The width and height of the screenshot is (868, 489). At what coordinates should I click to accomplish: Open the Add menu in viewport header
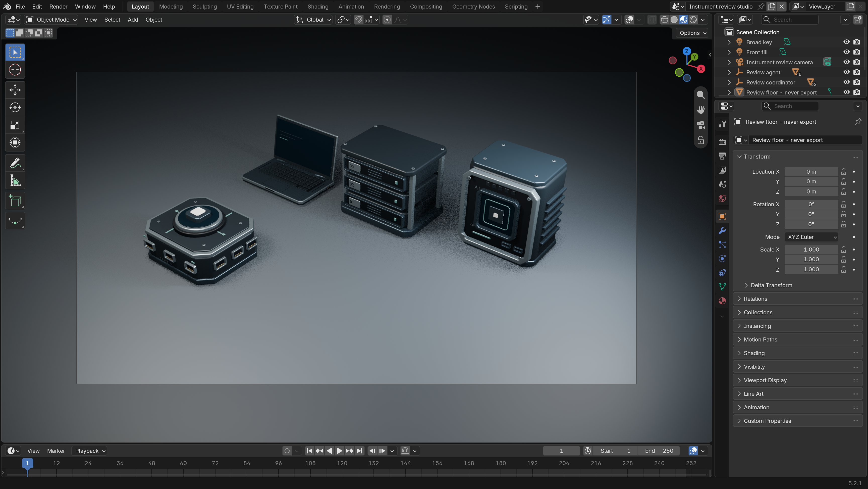pyautogui.click(x=133, y=20)
